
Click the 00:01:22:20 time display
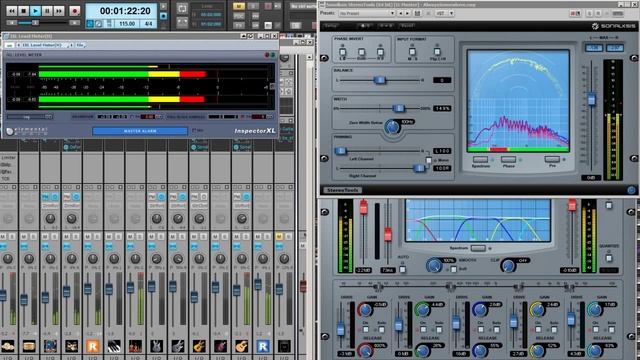click(x=125, y=11)
